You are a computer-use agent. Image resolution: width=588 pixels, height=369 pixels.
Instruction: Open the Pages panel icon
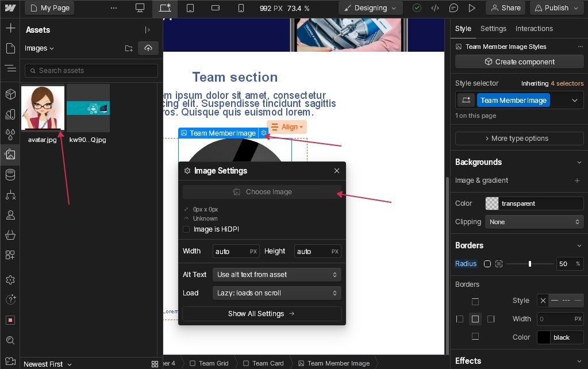(x=10, y=48)
